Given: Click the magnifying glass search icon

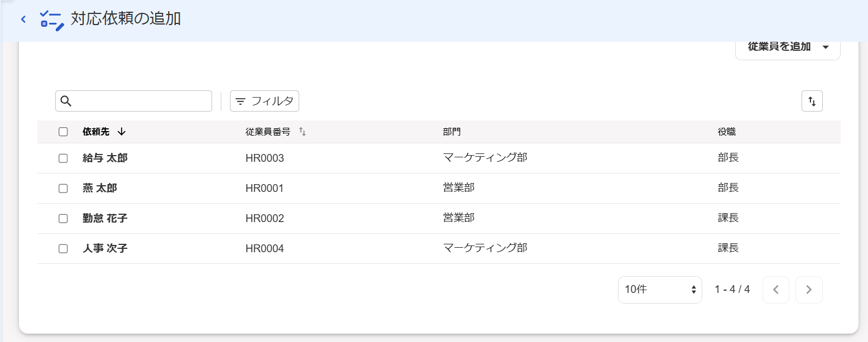Looking at the screenshot, I should point(66,101).
